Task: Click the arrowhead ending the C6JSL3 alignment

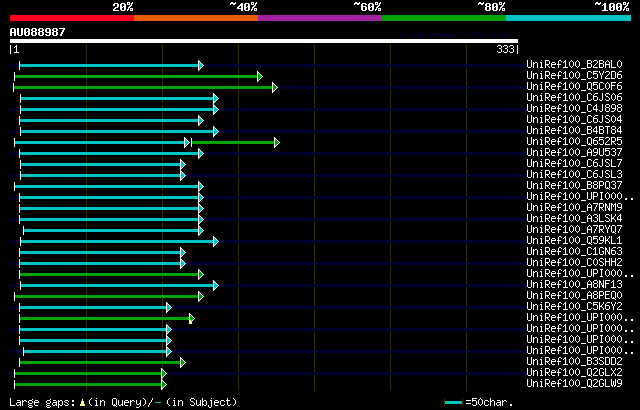Action: point(183,175)
